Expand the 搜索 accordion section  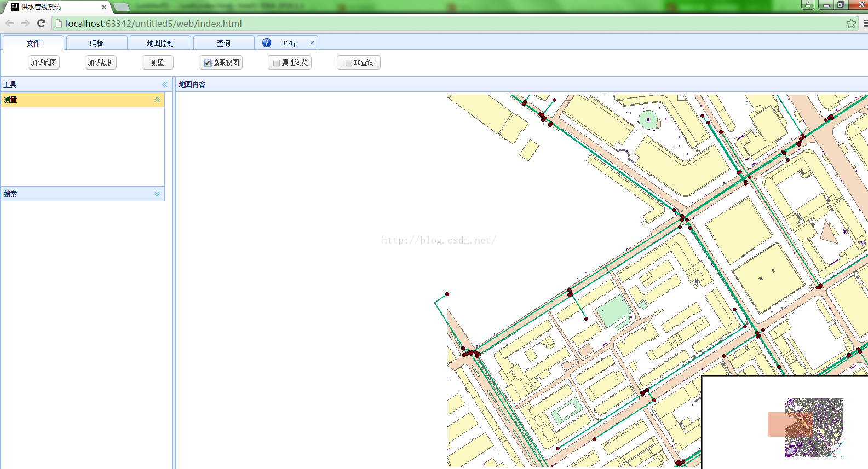[157, 194]
